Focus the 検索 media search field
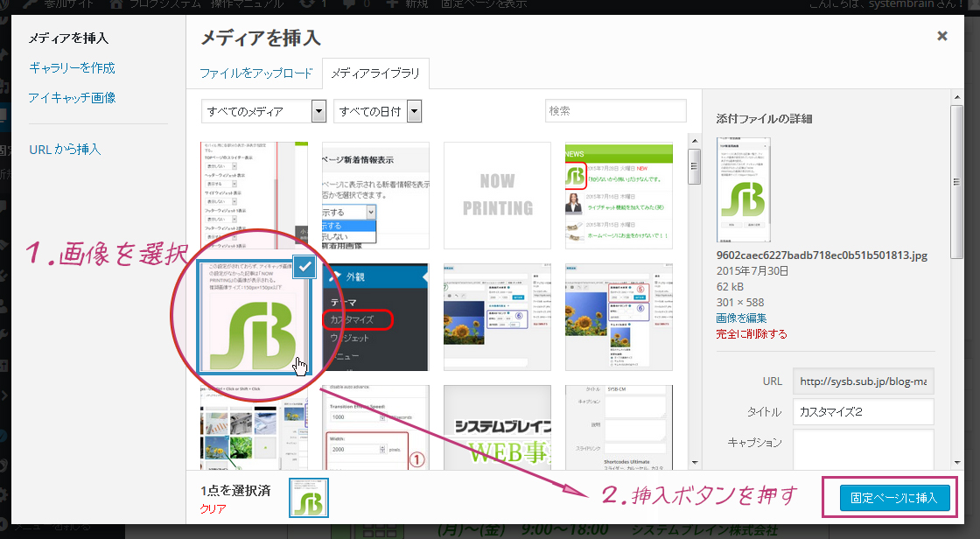Image resolution: width=980 pixels, height=539 pixels. 615,111
